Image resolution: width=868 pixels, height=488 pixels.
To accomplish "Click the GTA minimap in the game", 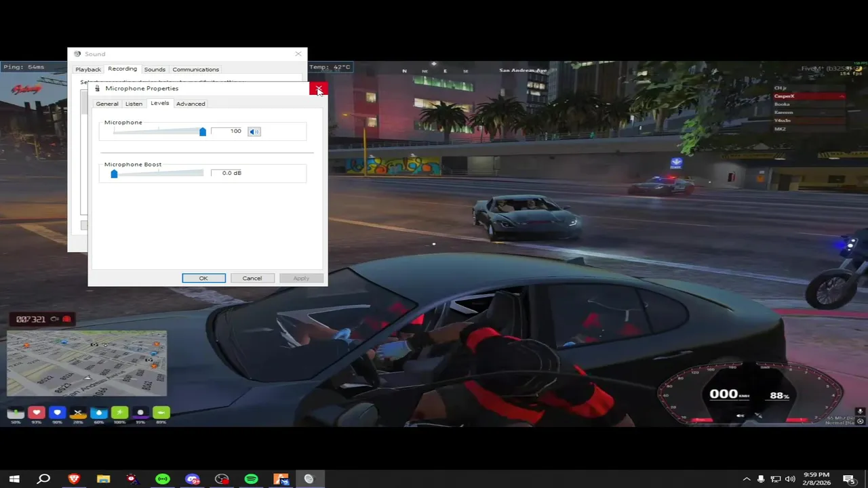I will 87,363.
